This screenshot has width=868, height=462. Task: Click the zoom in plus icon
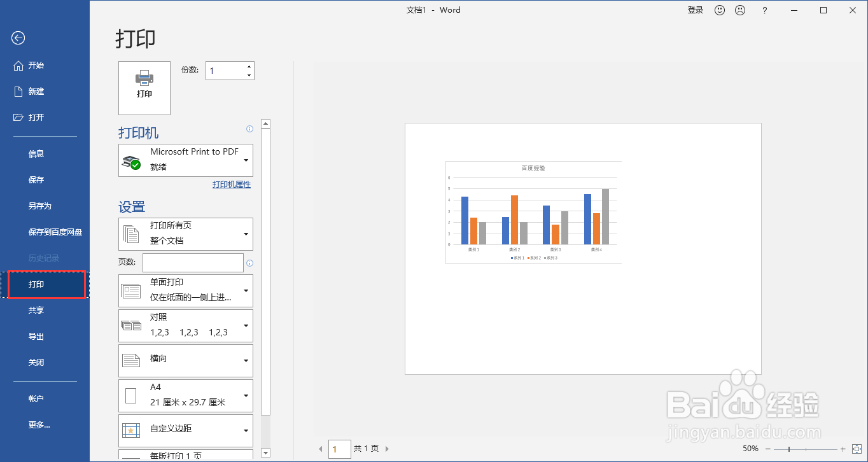pos(843,449)
